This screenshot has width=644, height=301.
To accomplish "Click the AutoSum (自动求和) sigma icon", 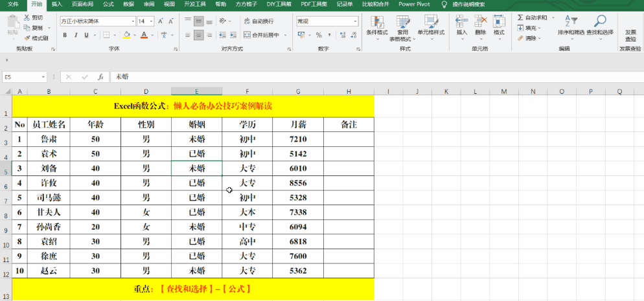I will [x=520, y=17].
